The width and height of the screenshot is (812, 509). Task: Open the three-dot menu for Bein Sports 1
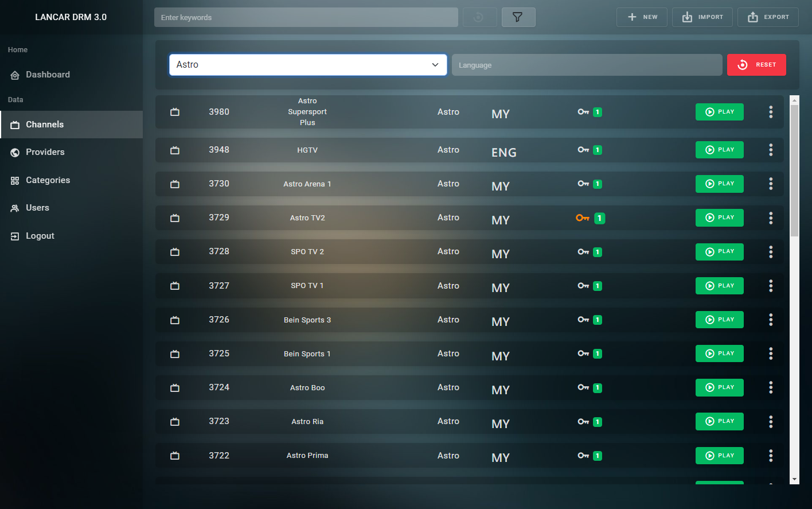(x=771, y=353)
